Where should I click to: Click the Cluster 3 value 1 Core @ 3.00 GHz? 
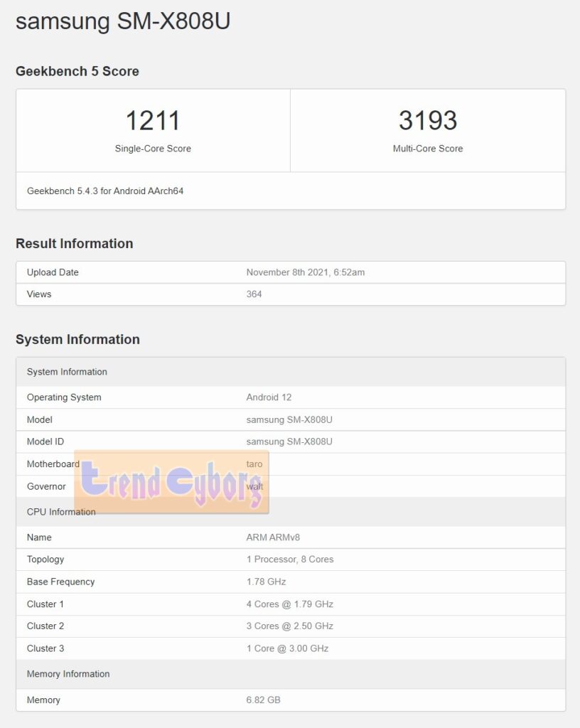pyautogui.click(x=287, y=648)
